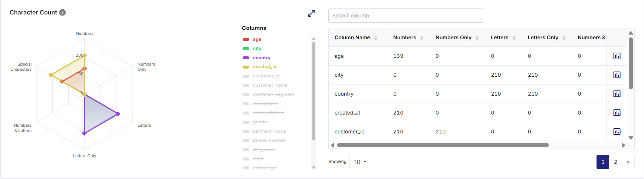Image resolution: width=644 pixels, height=179 pixels.
Task: Expand the radar chart to fullscreen
Action: [311, 13]
